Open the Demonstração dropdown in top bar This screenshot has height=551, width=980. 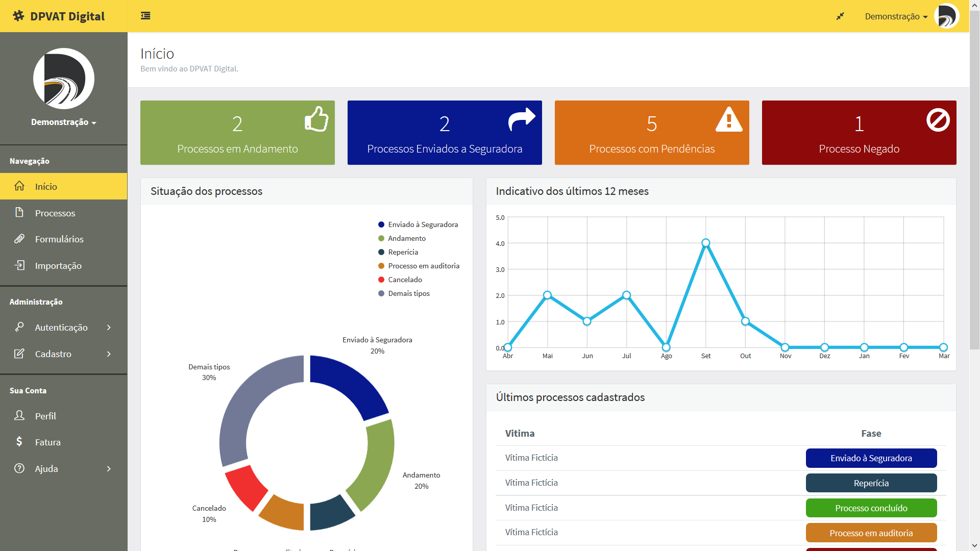[x=896, y=16]
